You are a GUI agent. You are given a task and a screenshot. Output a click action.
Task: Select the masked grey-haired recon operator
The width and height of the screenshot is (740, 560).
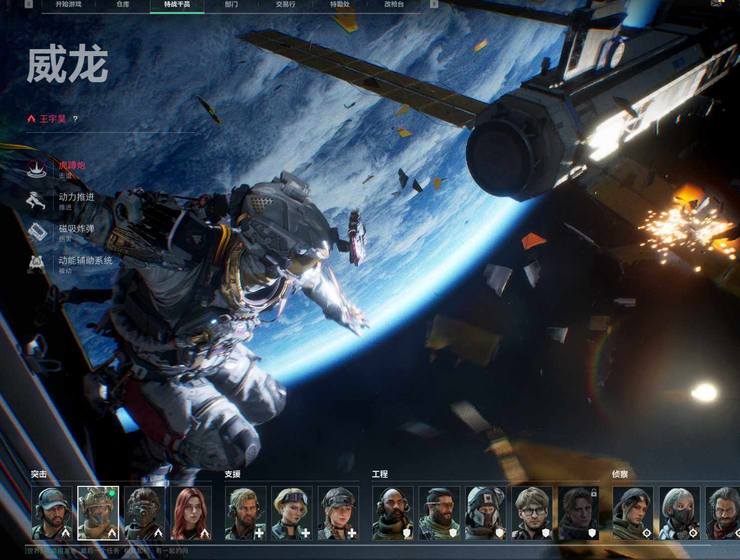[x=679, y=513]
